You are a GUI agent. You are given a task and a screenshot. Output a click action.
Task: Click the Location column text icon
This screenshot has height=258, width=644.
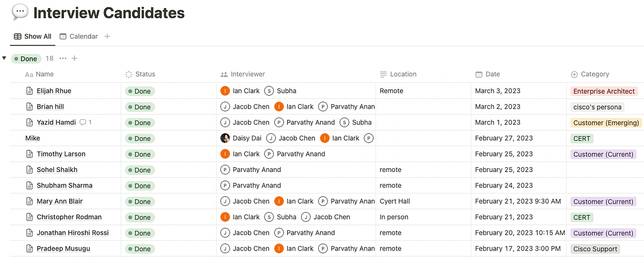pos(383,75)
